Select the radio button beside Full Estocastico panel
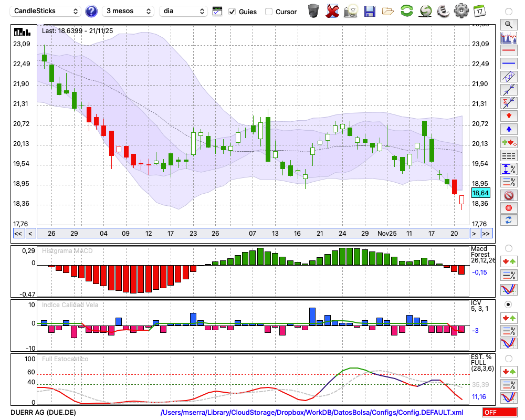This screenshot has height=420, width=525. [x=508, y=358]
